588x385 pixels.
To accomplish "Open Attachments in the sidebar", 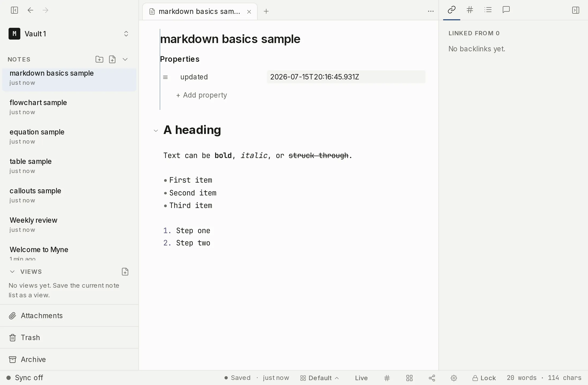I will pyautogui.click(x=69, y=316).
